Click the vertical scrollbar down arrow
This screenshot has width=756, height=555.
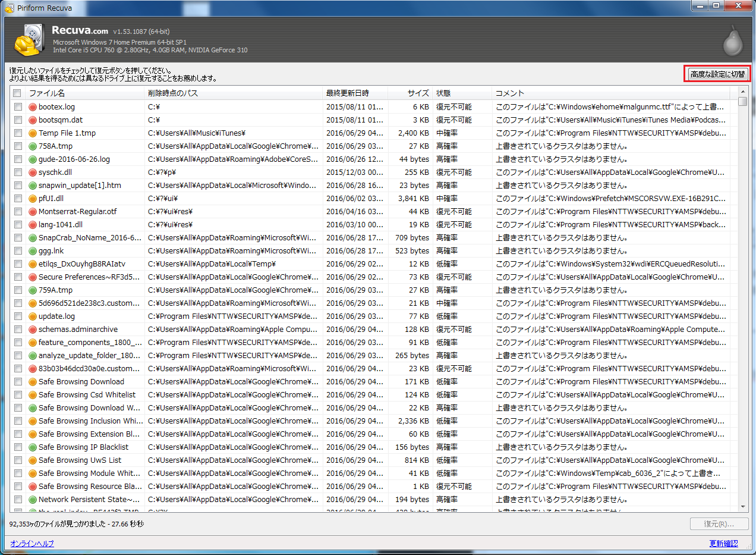(x=742, y=507)
